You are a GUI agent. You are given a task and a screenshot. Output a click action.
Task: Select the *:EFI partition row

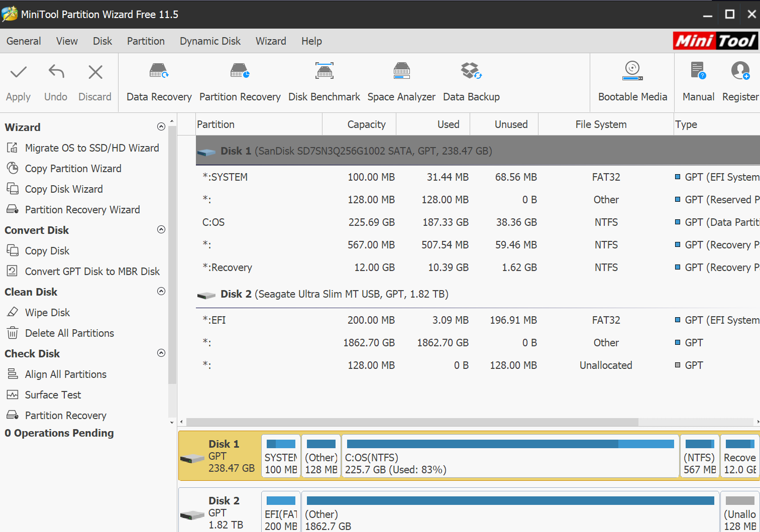pos(478,320)
